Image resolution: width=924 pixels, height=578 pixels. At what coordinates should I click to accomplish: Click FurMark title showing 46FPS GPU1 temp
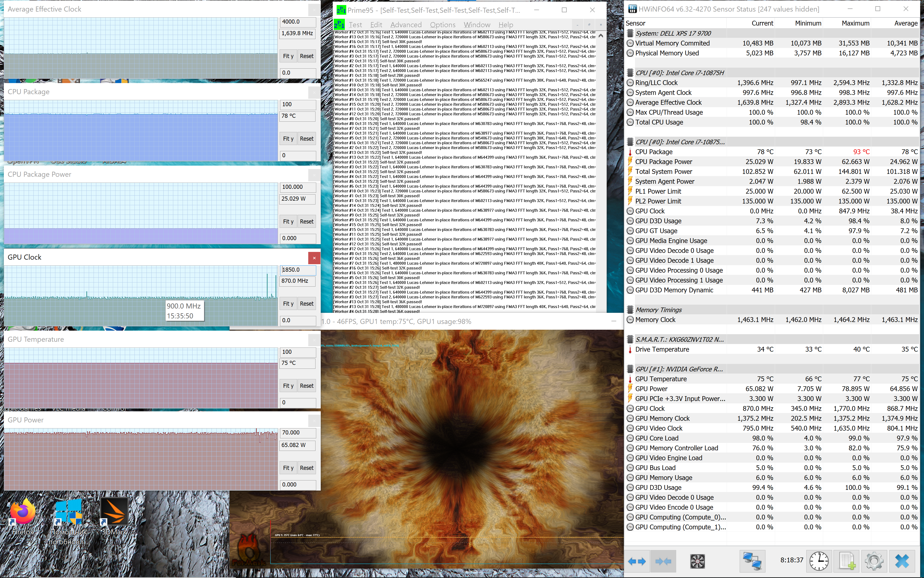click(x=396, y=322)
